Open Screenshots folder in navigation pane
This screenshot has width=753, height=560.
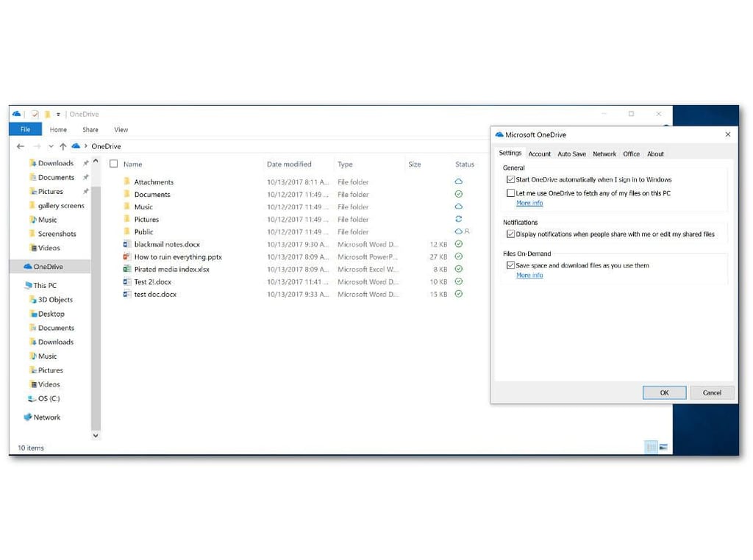click(x=57, y=234)
